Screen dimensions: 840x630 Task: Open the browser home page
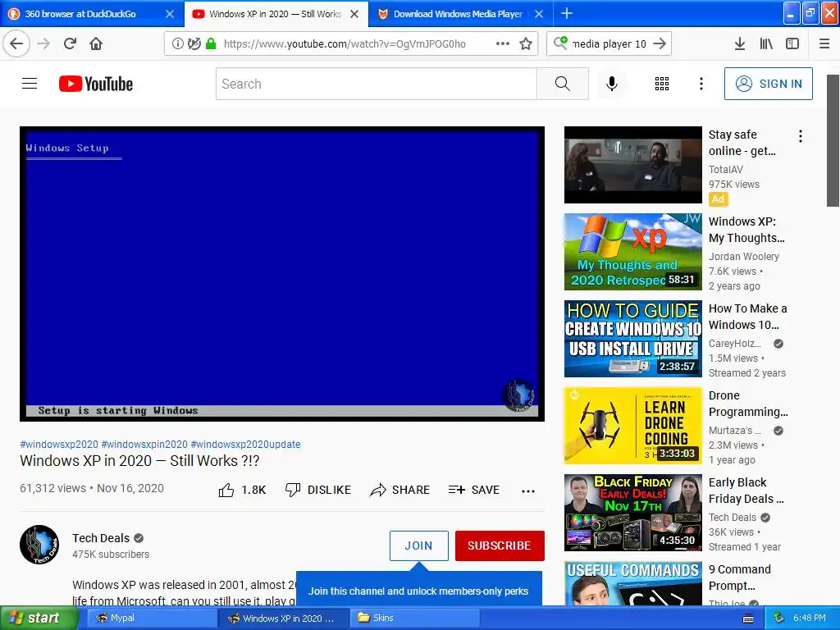click(96, 43)
